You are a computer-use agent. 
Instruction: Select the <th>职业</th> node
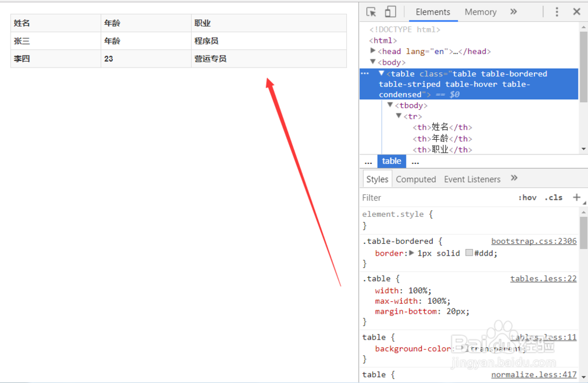tap(442, 149)
